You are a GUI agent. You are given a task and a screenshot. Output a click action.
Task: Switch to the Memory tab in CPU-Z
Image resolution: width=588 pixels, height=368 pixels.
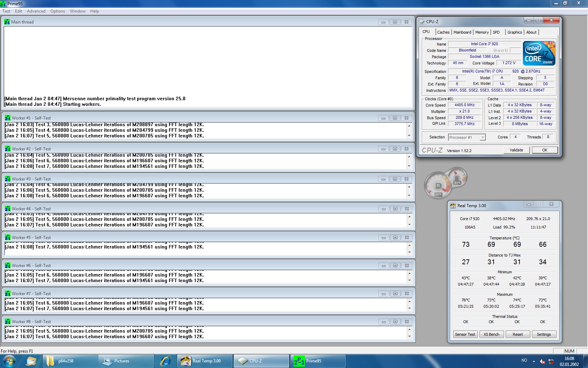482,32
